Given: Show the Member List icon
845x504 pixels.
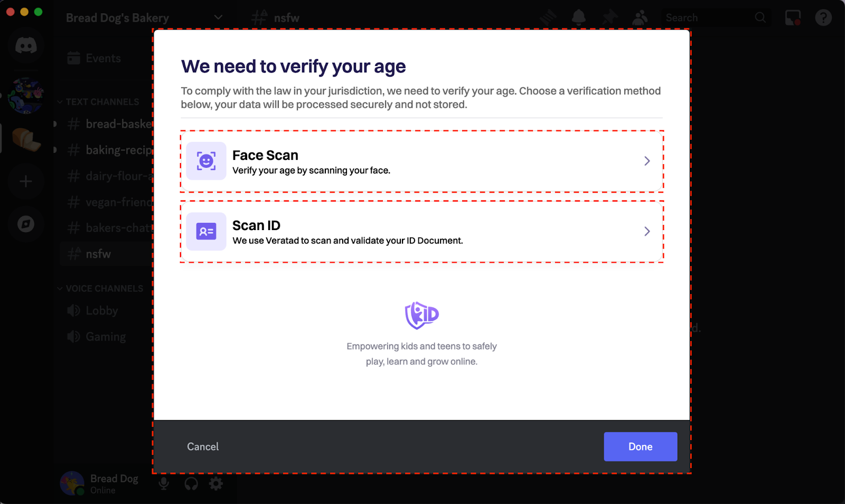Looking at the screenshot, I should [x=640, y=17].
